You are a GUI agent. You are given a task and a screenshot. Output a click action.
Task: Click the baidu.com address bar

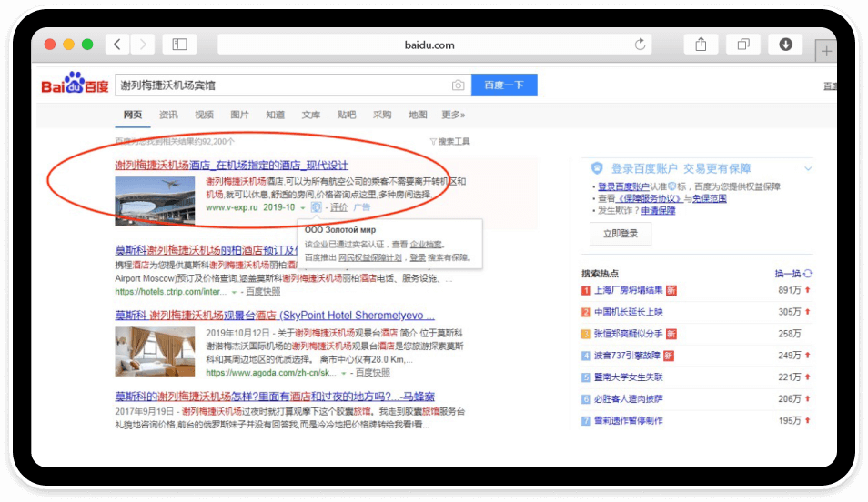coord(435,45)
